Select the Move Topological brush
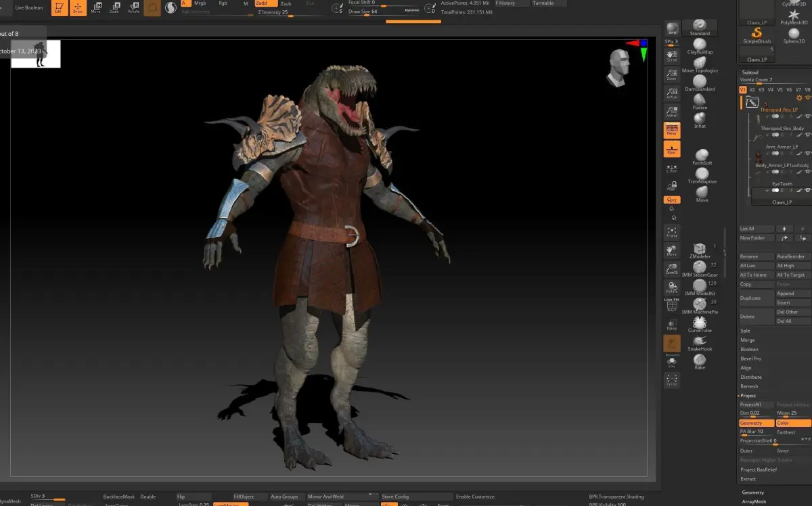This screenshot has height=506, width=812. click(x=700, y=65)
